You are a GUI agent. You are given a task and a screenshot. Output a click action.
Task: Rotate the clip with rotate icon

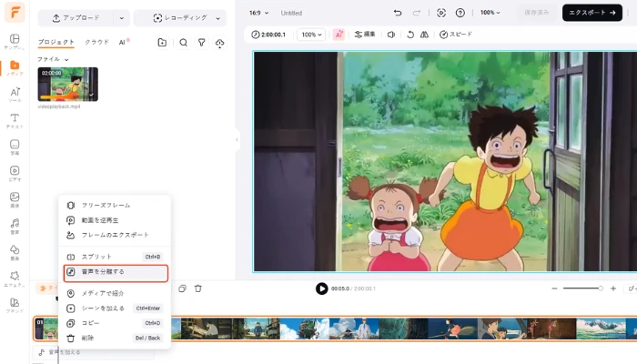(x=410, y=35)
